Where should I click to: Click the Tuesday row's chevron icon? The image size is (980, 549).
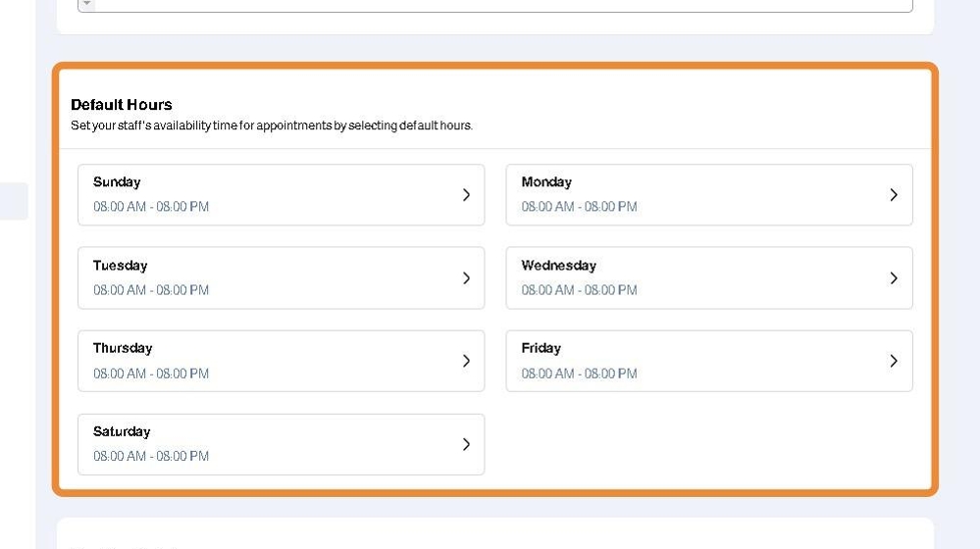click(x=466, y=278)
